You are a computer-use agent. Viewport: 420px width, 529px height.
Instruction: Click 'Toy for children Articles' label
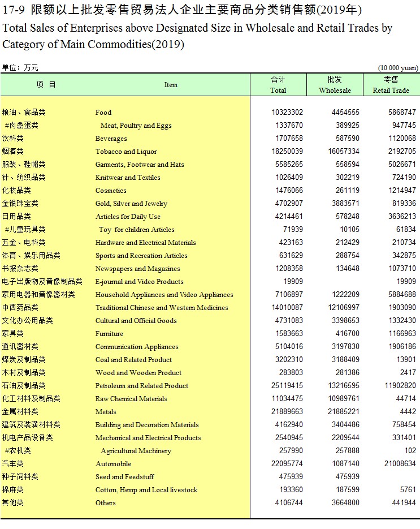tap(137, 230)
